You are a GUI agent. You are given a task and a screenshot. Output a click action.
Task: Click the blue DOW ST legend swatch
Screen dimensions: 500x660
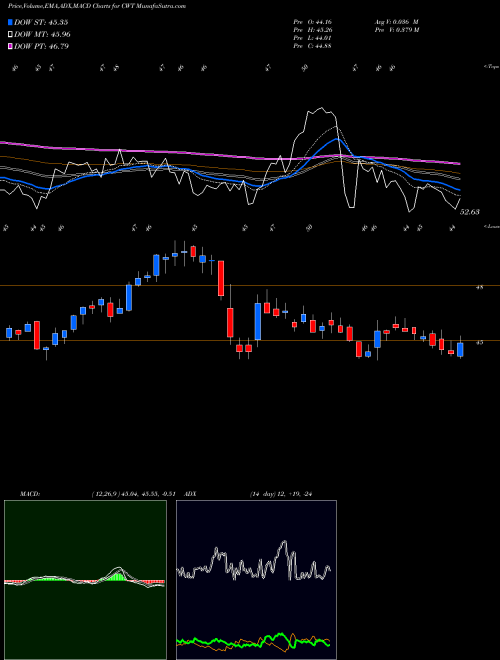pyautogui.click(x=10, y=22)
